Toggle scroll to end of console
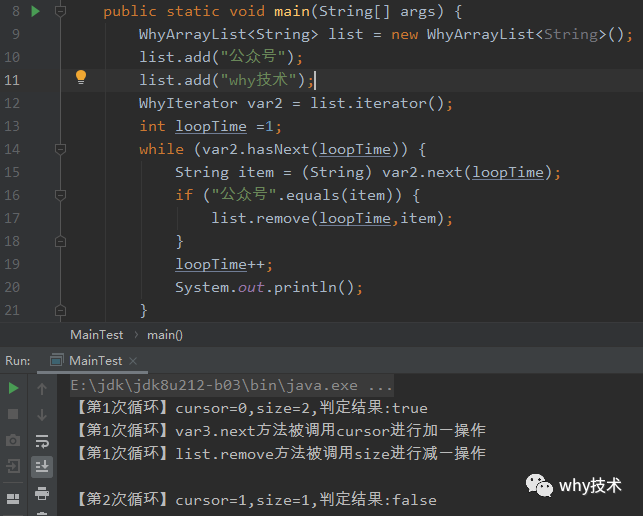The height and width of the screenshot is (516, 643). 42,466
